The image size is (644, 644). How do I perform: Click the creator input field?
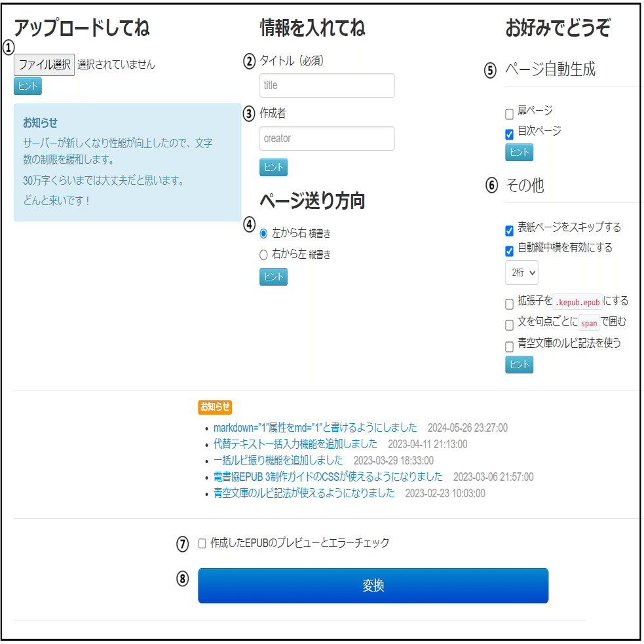(x=327, y=138)
